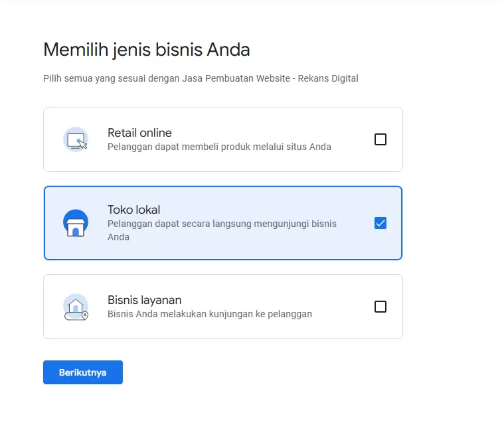Tick the Bisnis layanan checkbox
Screen dimensions: 502x448
click(x=380, y=307)
